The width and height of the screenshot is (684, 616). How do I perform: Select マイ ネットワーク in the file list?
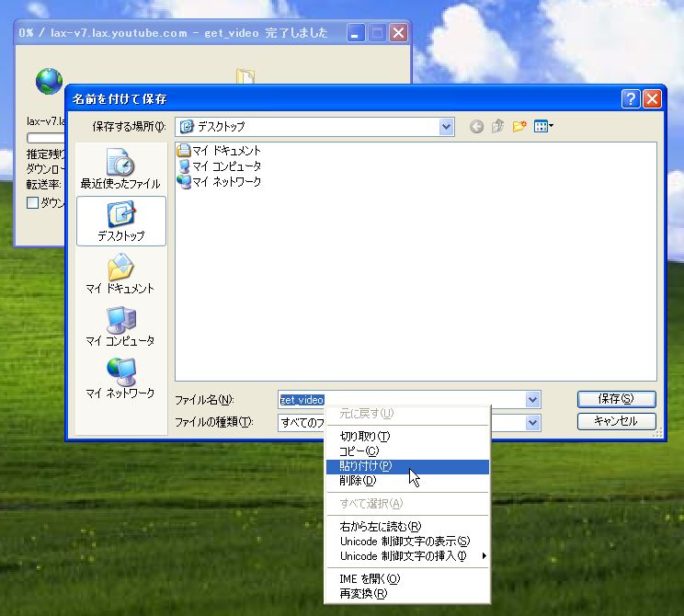[219, 181]
